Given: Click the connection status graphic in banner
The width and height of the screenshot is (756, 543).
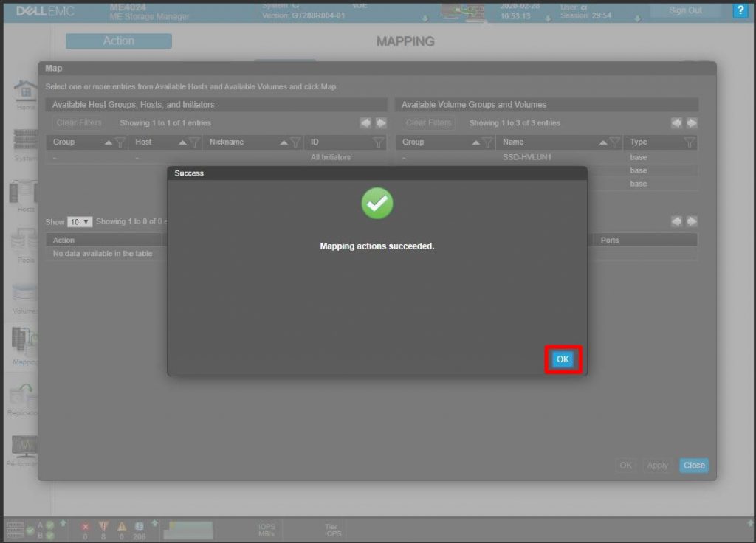Looking at the screenshot, I should click(464, 12).
